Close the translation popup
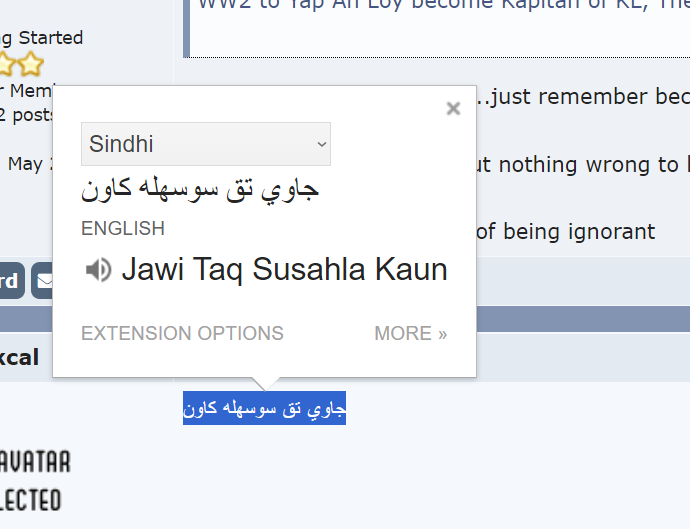Viewport: 690px width, 529px height. click(x=453, y=108)
